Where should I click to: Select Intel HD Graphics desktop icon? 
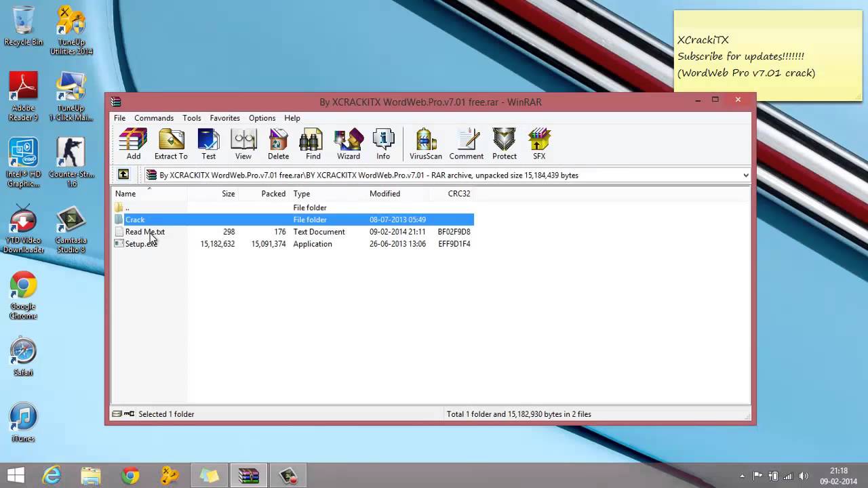(24, 163)
